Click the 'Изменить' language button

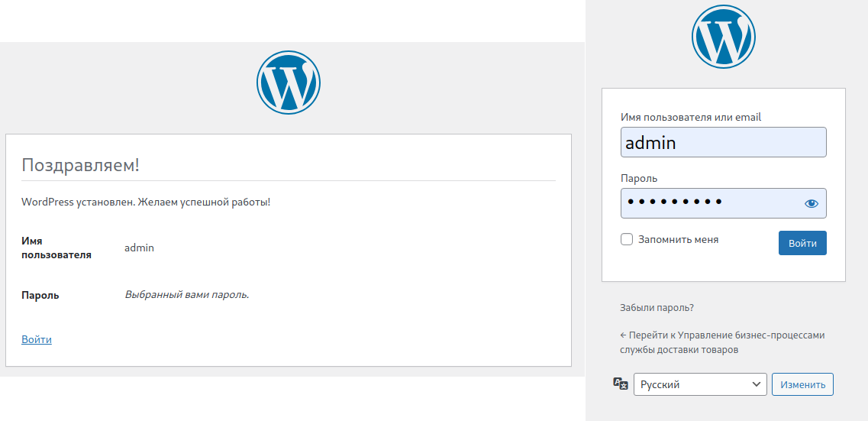[x=802, y=384]
